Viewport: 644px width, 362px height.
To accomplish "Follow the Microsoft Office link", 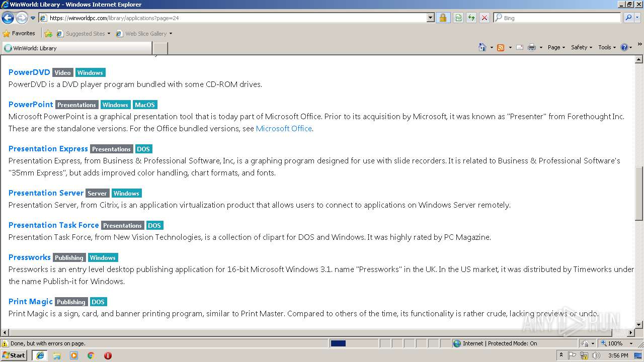I will click(x=284, y=129).
